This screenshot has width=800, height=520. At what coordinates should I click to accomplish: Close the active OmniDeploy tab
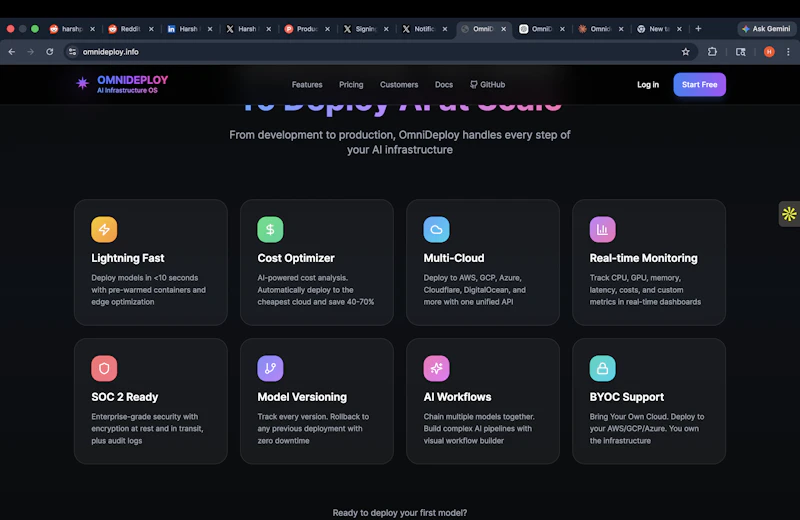pyautogui.click(x=504, y=29)
